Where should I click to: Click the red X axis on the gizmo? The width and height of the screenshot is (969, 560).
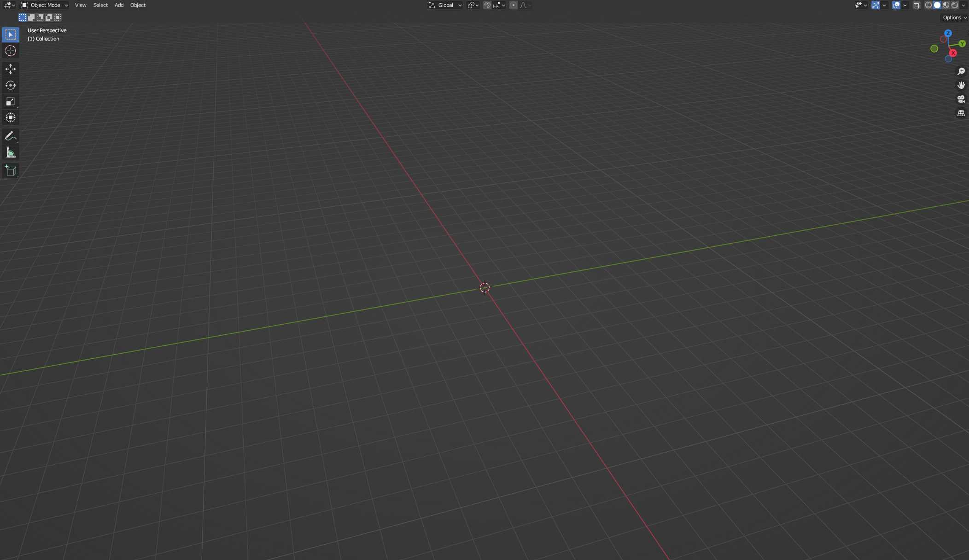pos(953,53)
